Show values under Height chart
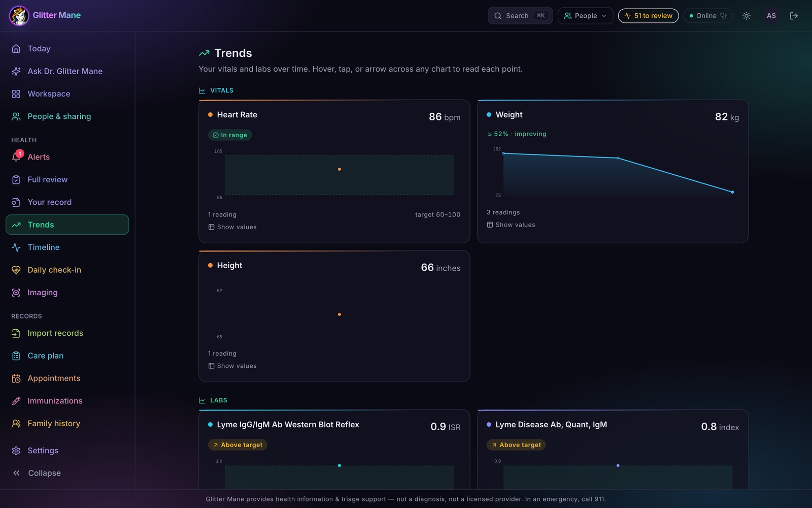Viewport: 812px width, 508px height. (232, 366)
